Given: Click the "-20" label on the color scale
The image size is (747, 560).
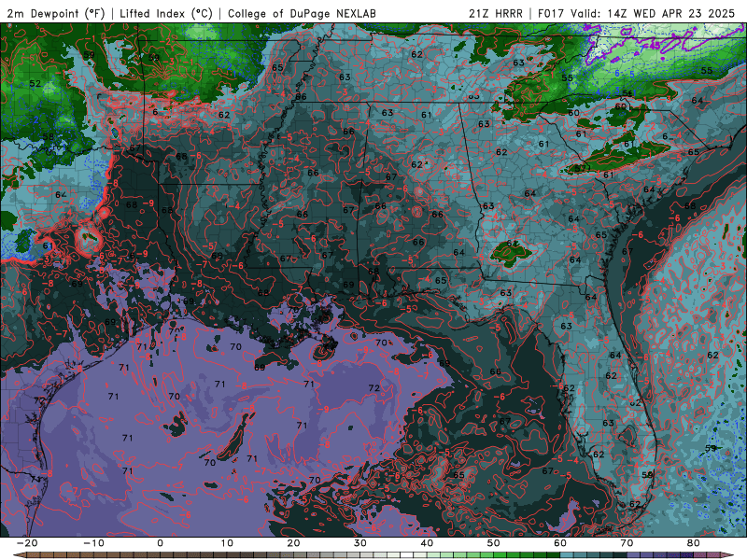Looking at the screenshot, I should click(27, 543).
